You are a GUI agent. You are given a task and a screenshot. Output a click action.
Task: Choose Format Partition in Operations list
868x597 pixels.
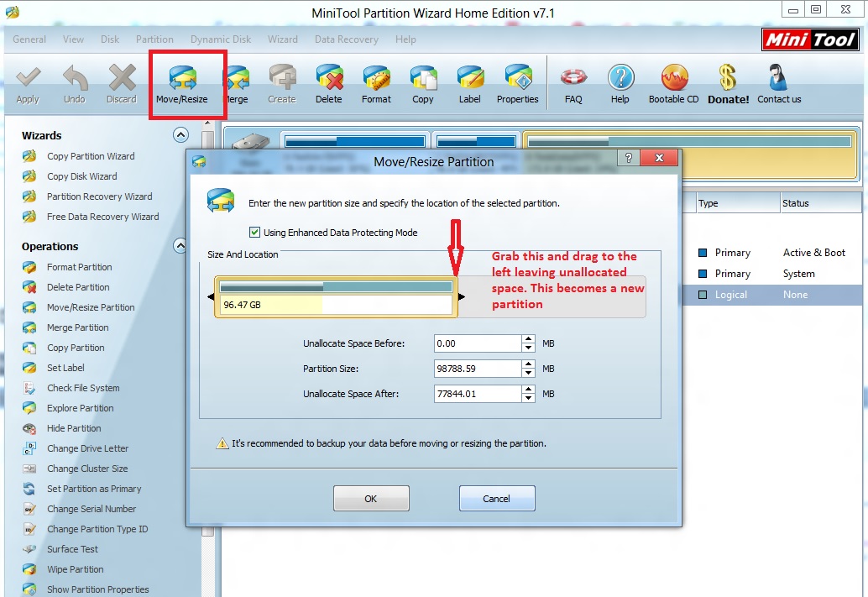coord(79,267)
